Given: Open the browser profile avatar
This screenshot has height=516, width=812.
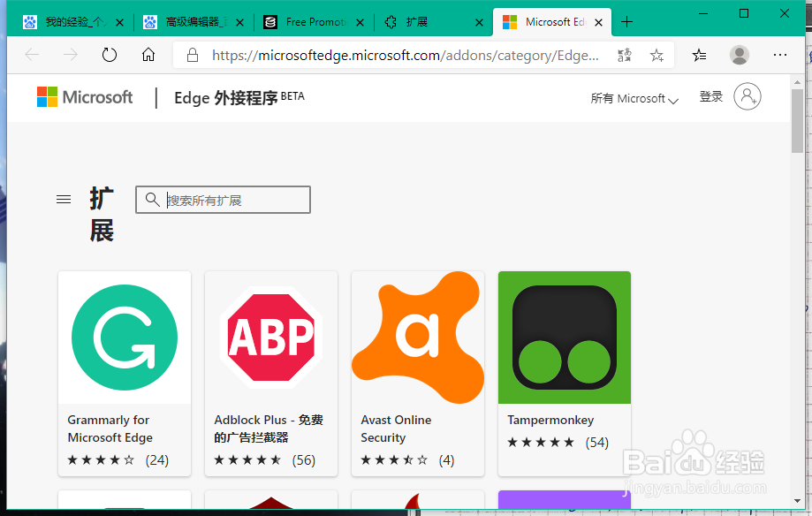Looking at the screenshot, I should pos(740,55).
